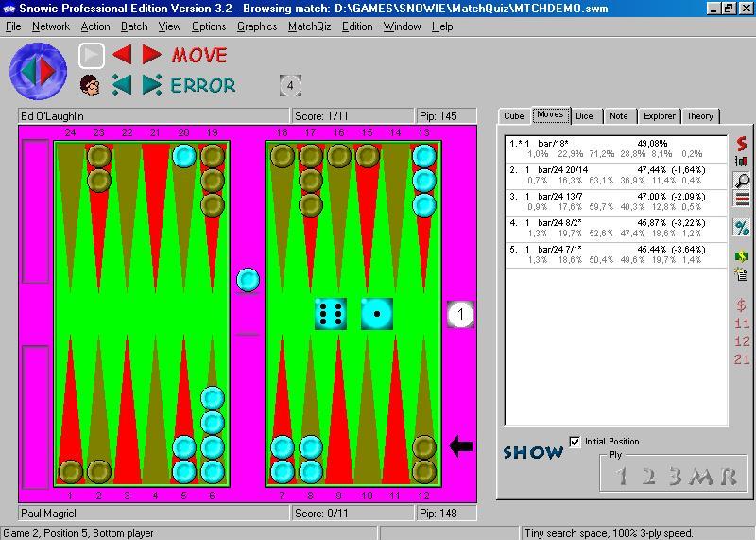Image resolution: width=756 pixels, height=540 pixels.
Task: Jump to next error with teal arrow
Action: click(151, 85)
